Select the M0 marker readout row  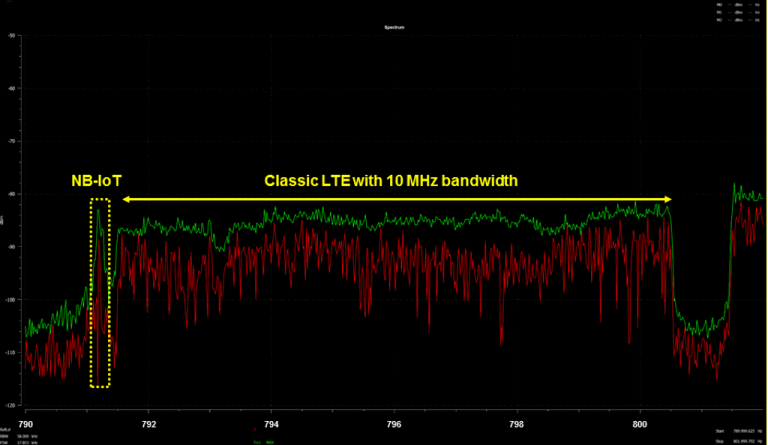[x=738, y=5]
